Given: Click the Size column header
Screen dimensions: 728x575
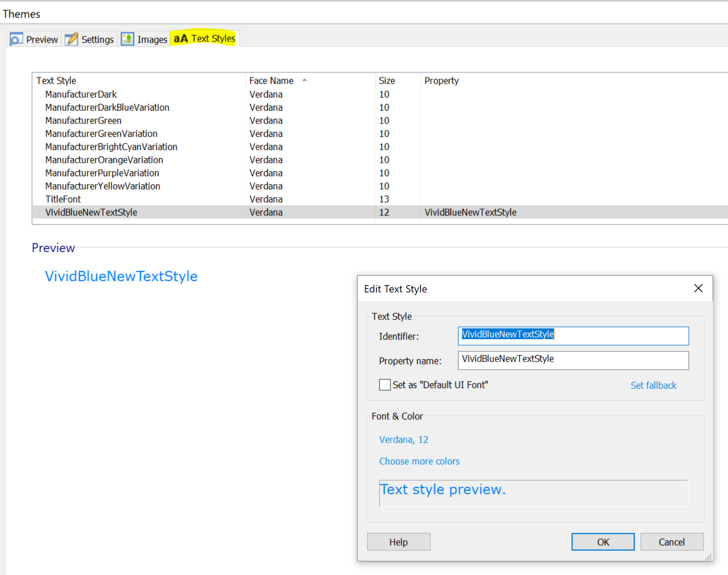Looking at the screenshot, I should [387, 81].
